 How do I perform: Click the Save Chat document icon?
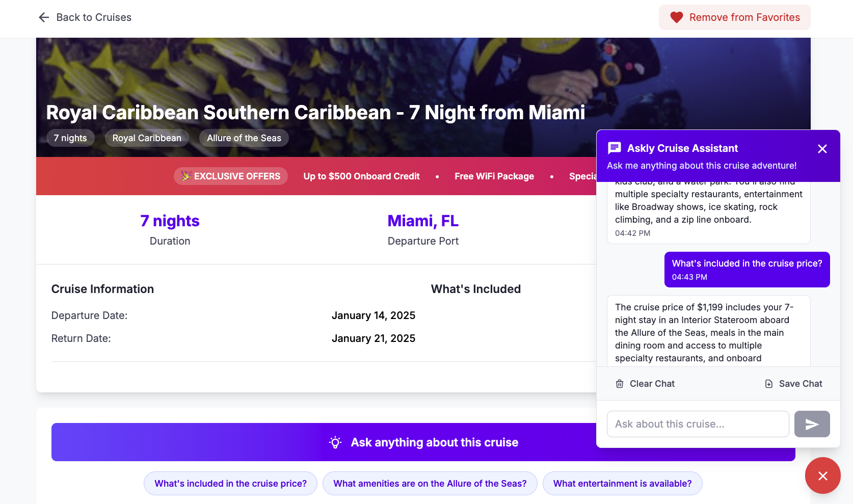(769, 384)
